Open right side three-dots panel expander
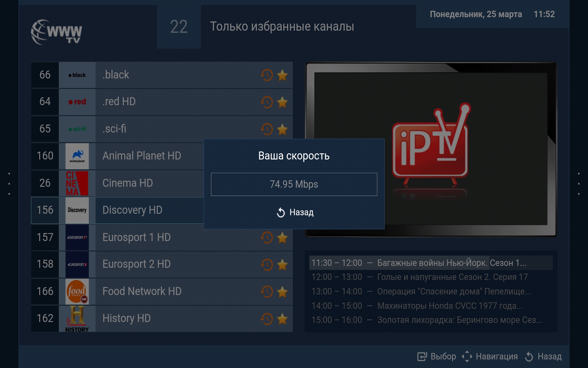This screenshot has height=368, width=588. click(579, 184)
